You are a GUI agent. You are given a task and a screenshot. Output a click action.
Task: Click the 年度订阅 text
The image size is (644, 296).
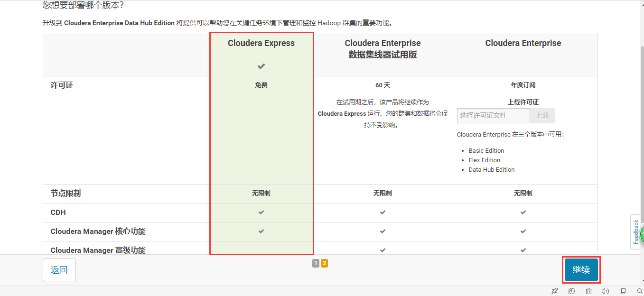(x=523, y=85)
